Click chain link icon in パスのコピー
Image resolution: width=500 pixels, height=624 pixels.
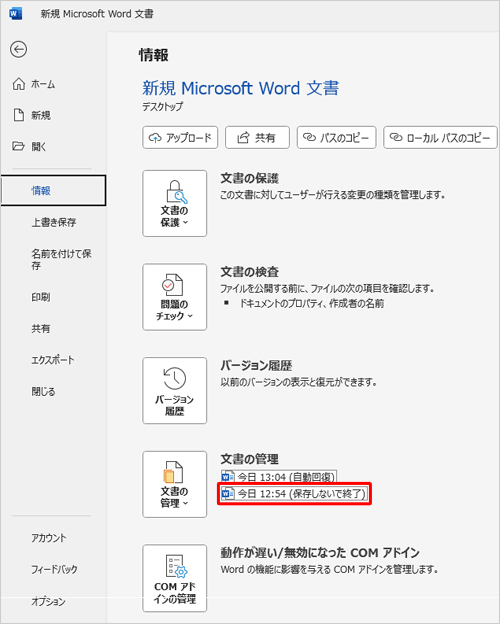[x=309, y=137]
